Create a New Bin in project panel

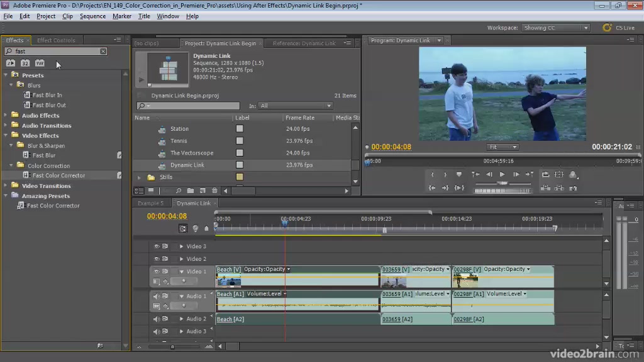coord(191,191)
